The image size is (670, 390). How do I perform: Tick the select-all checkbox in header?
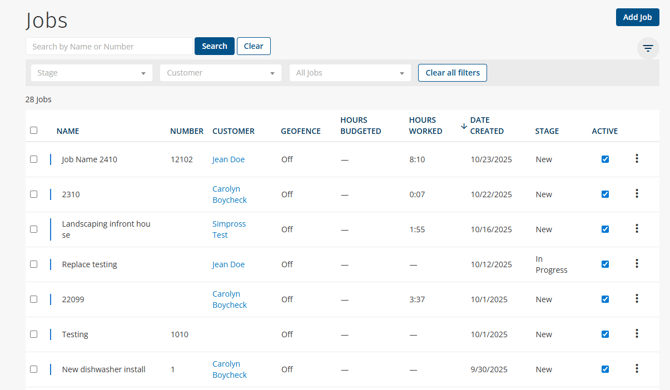pos(34,130)
